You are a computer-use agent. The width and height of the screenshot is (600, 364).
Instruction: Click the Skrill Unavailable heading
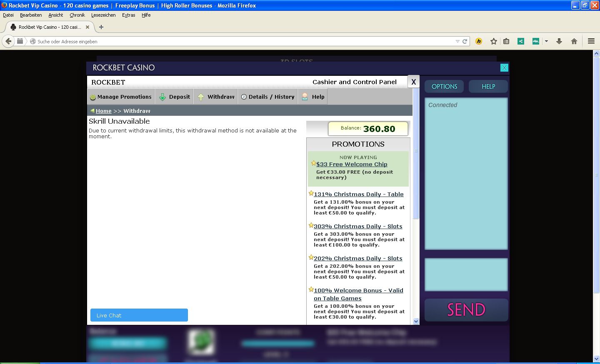tap(119, 121)
